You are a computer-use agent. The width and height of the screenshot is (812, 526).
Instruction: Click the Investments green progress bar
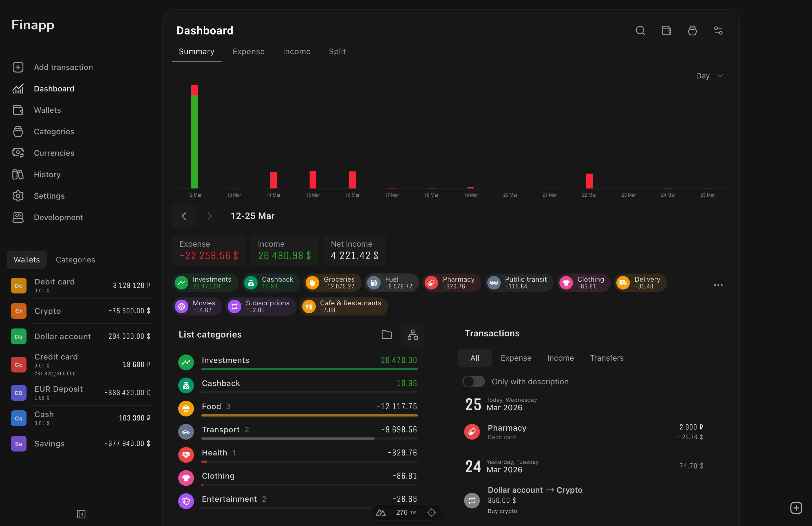pyautogui.click(x=310, y=369)
